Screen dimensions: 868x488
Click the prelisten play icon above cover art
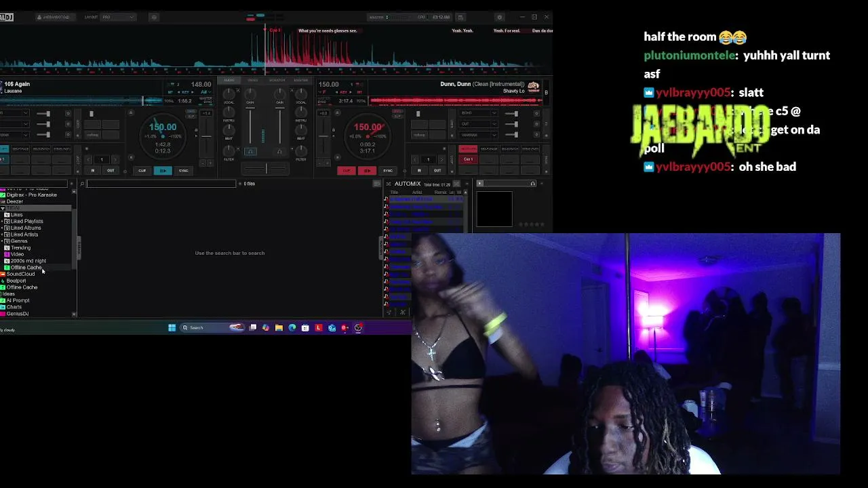[480, 184]
